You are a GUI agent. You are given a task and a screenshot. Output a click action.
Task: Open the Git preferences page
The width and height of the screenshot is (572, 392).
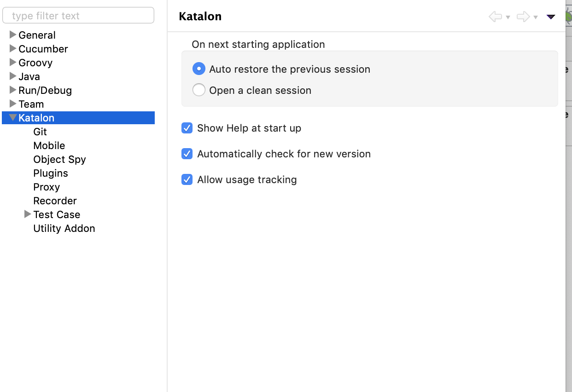[40, 132]
